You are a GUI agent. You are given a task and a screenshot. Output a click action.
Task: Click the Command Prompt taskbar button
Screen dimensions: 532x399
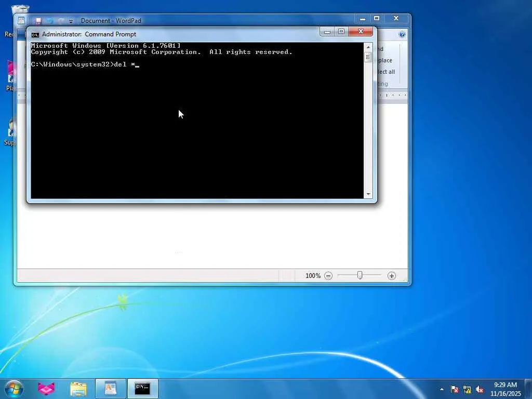pyautogui.click(x=142, y=389)
